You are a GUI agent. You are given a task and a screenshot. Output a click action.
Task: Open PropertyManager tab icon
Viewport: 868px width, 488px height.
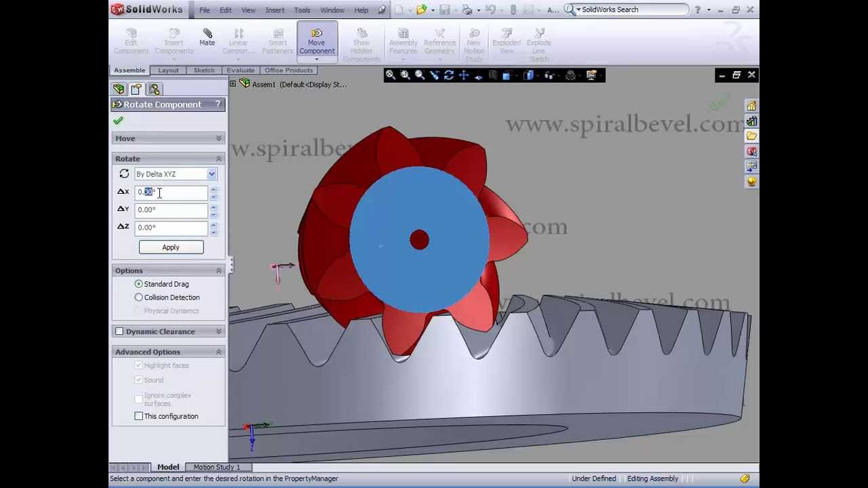pyautogui.click(x=136, y=89)
